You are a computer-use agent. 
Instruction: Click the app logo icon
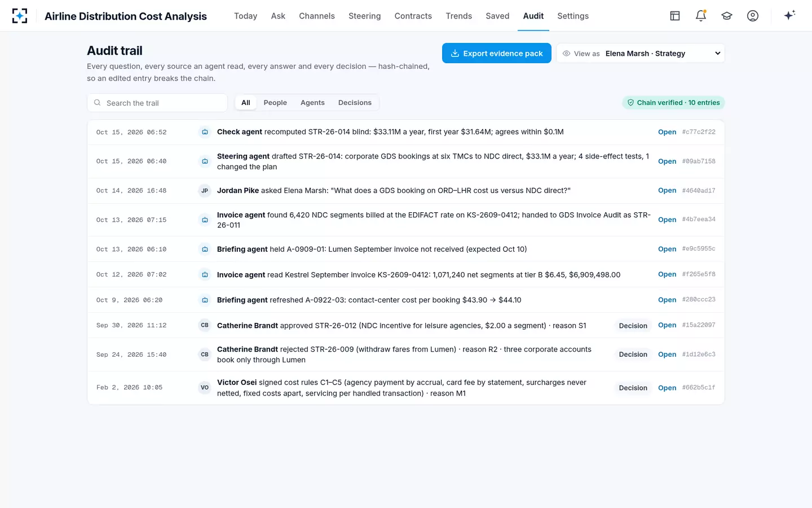20,16
